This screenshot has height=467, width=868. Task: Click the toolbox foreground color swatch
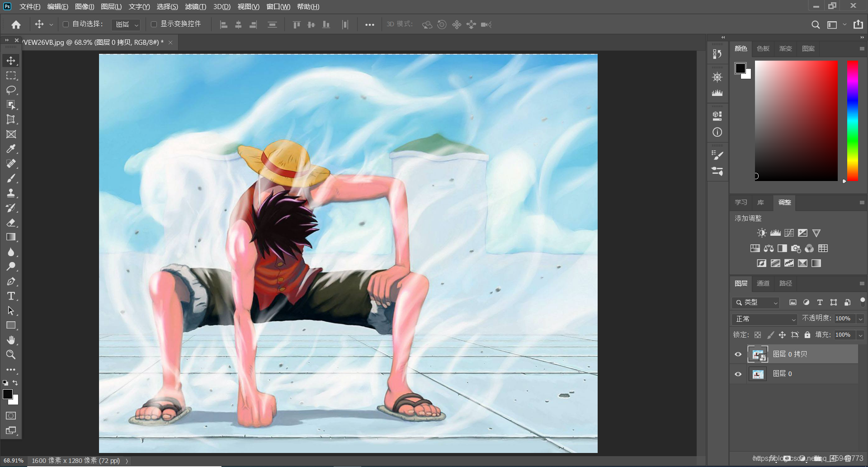tap(7, 394)
